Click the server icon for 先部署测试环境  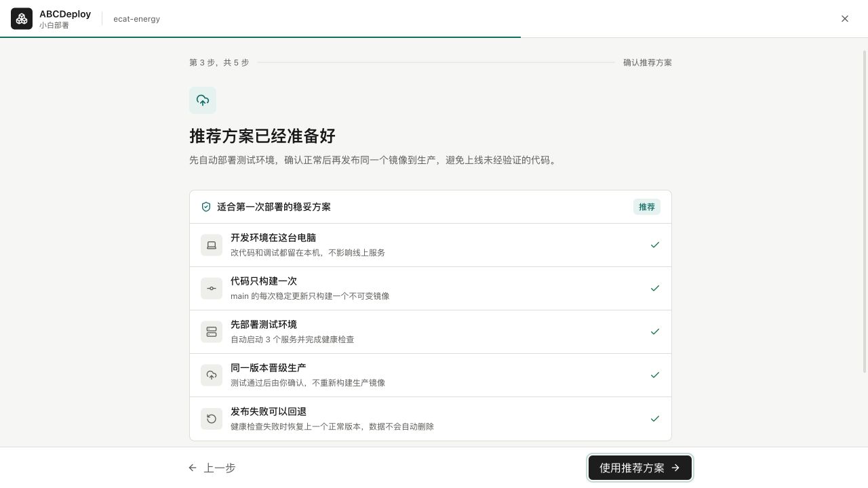coord(212,331)
